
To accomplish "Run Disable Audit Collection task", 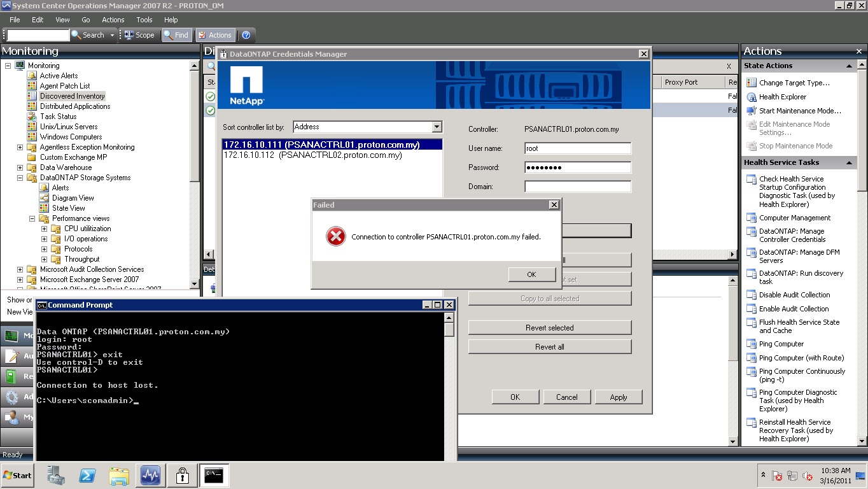I will point(794,295).
